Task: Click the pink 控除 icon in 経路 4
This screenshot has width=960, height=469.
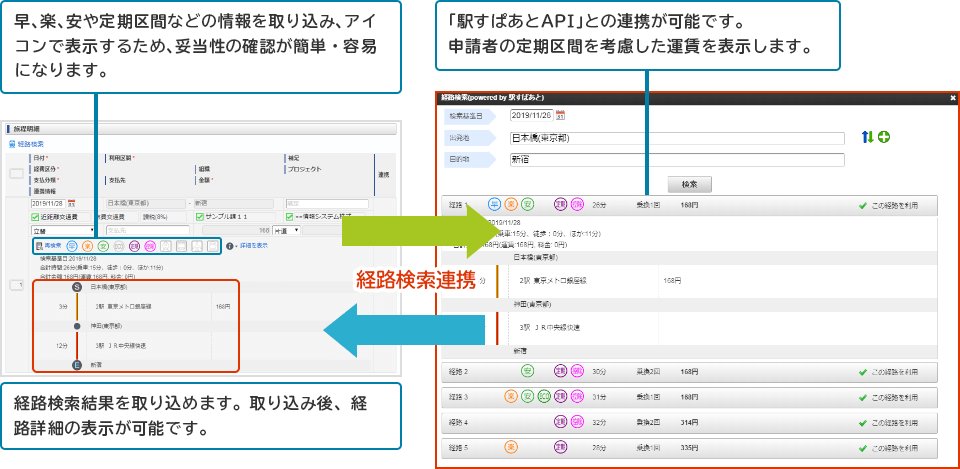Action: coord(577,422)
